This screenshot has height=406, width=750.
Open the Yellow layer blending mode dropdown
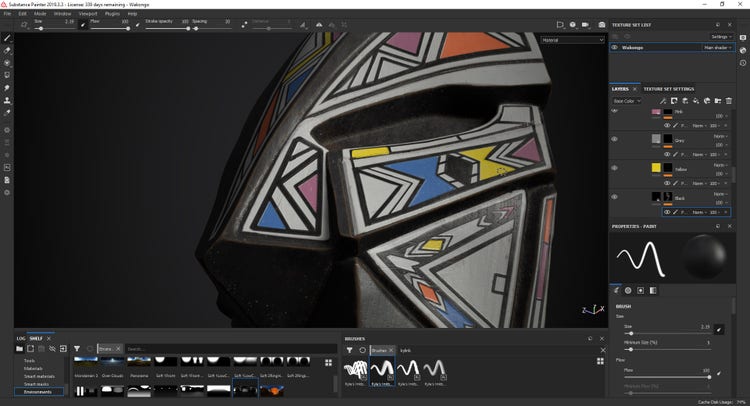point(721,165)
